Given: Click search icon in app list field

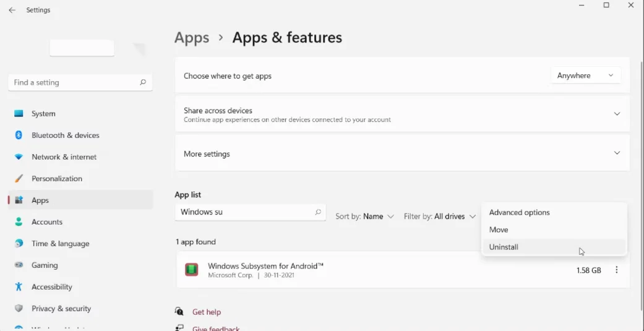Looking at the screenshot, I should coord(318,212).
